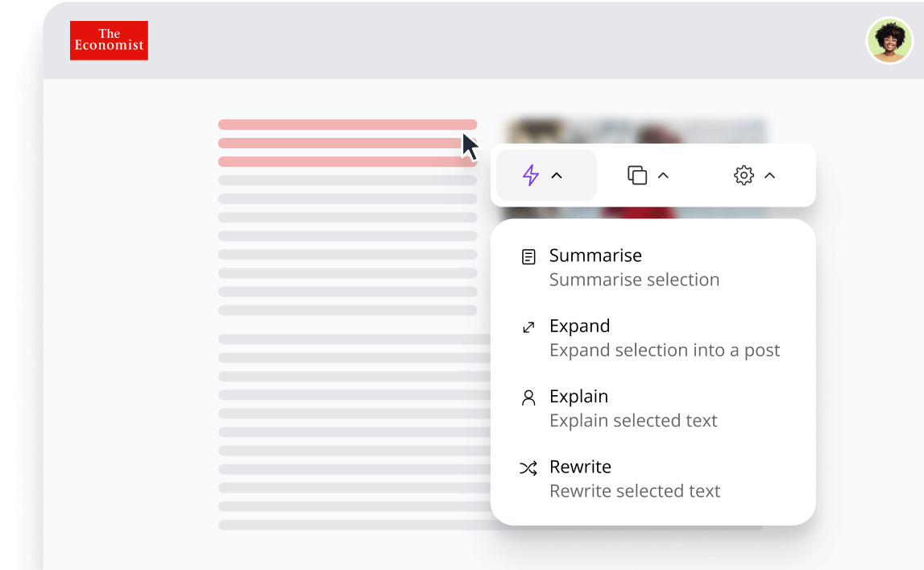Image resolution: width=924 pixels, height=570 pixels.
Task: Expand the chevron beside the copy icon
Action: [x=663, y=174]
